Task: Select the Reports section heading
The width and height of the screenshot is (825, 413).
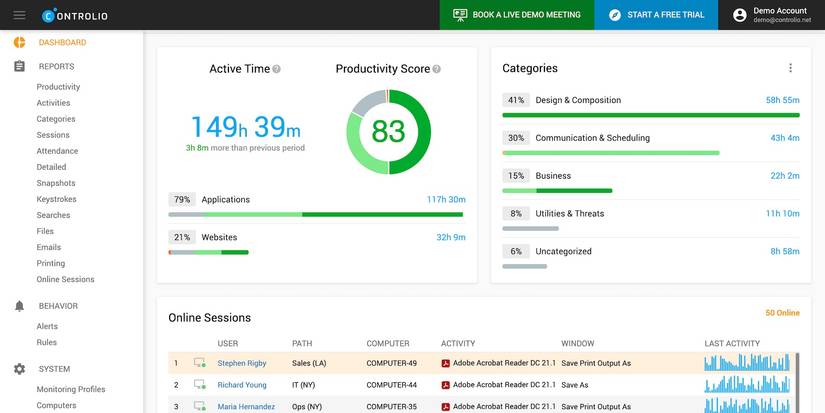Action: pos(56,67)
